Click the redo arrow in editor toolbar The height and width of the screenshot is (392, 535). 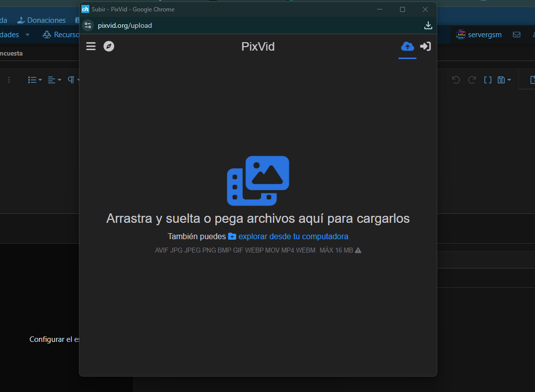pyautogui.click(x=472, y=80)
